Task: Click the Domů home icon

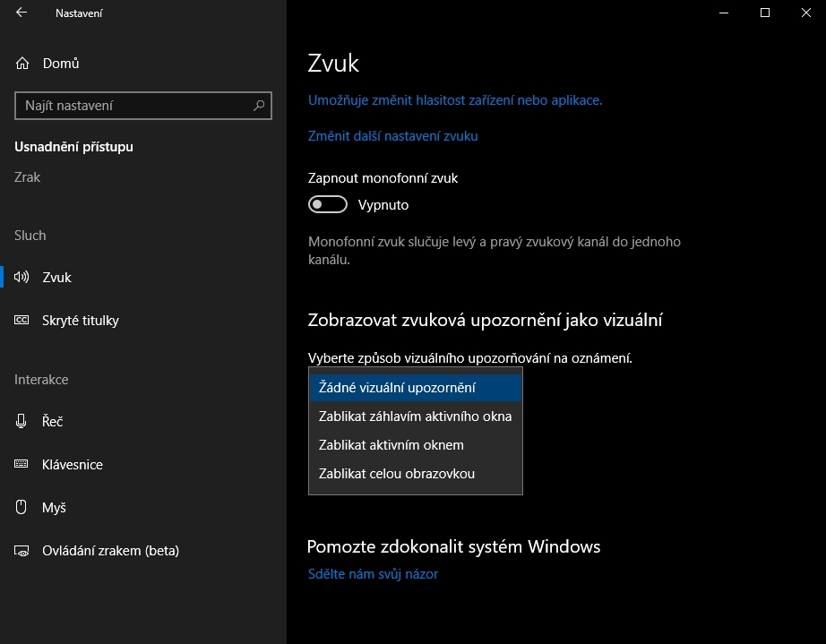Action: [x=22, y=64]
